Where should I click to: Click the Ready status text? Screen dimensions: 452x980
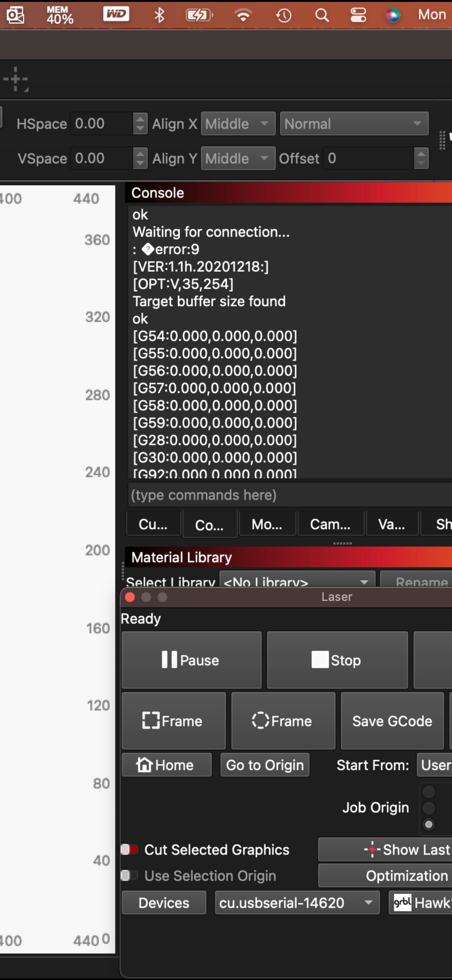141,618
